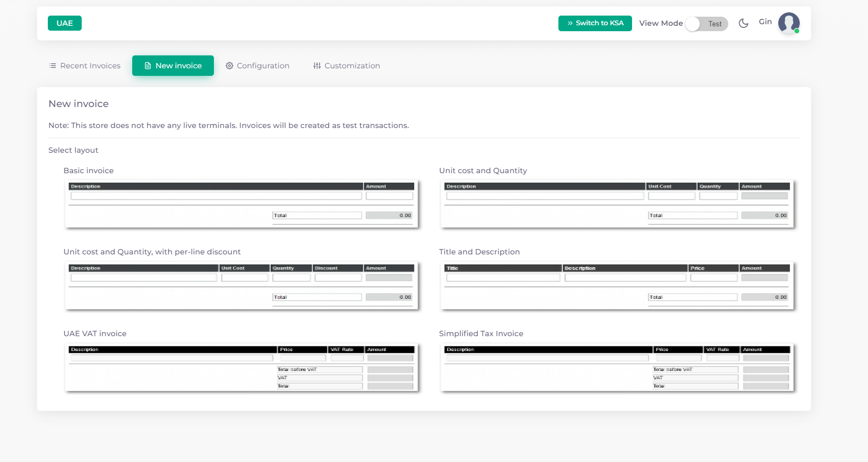This screenshot has width=868, height=462.
Task: Open the Recent Invoices tab
Action: (x=85, y=66)
